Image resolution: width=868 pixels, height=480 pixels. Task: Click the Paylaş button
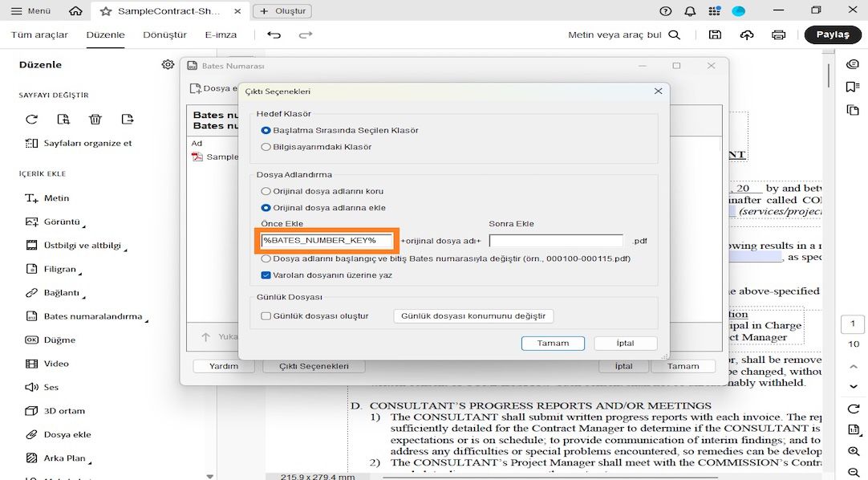(x=833, y=35)
